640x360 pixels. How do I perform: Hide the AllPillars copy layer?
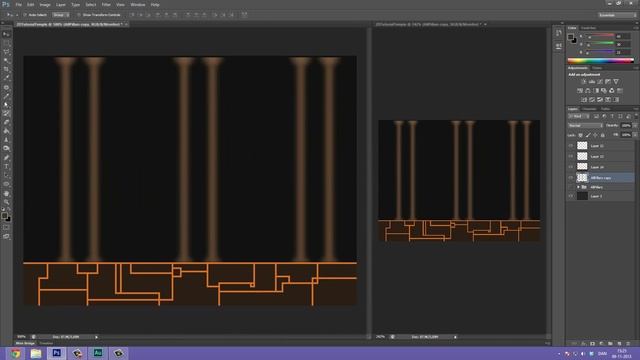coord(571,178)
